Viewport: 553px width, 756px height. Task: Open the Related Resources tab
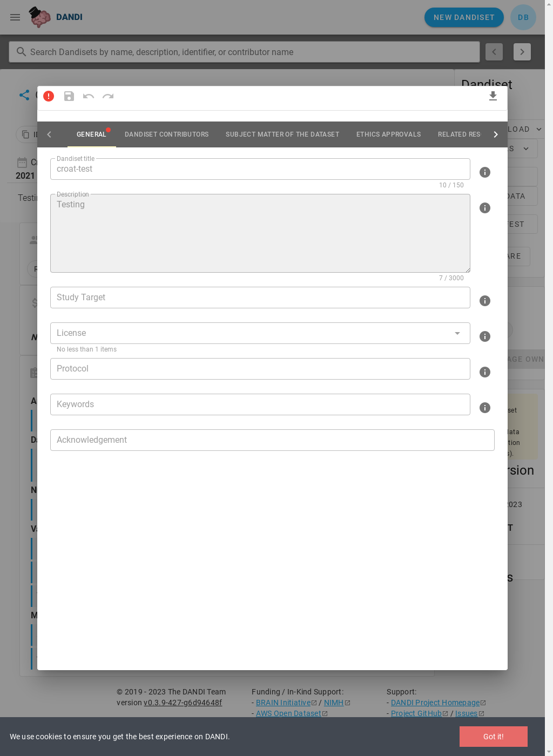(x=459, y=134)
